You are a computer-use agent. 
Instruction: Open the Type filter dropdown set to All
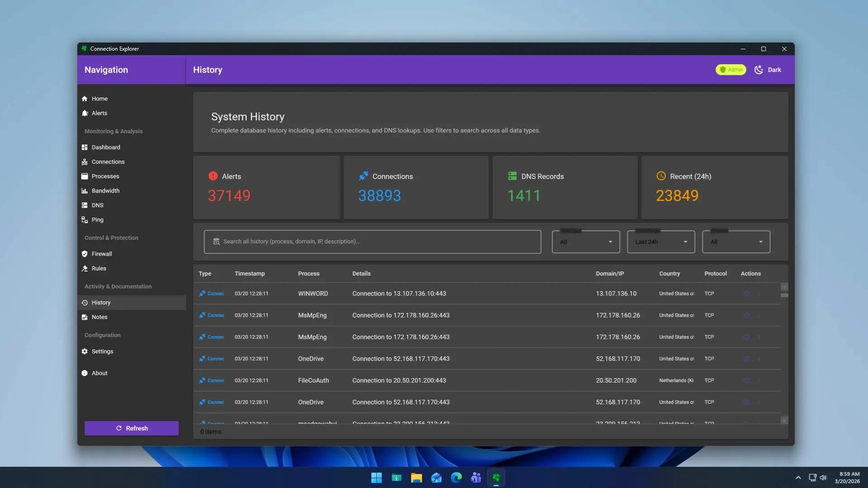click(586, 242)
